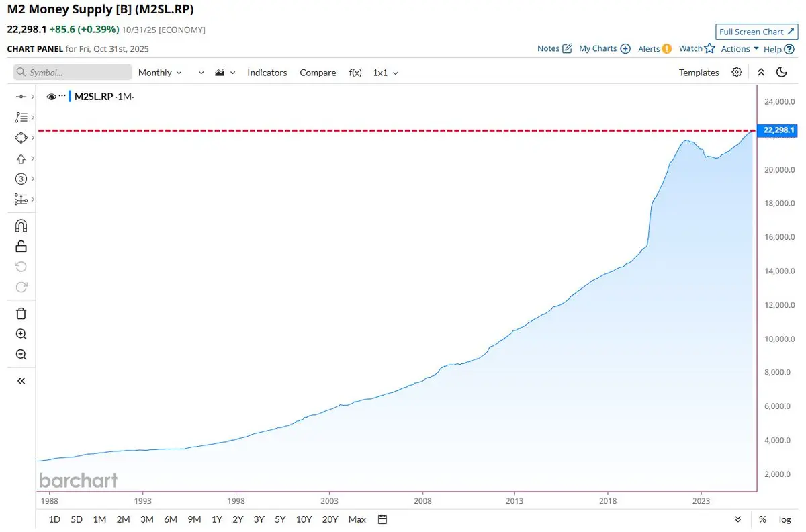
Task: Open the 1x1 grid layout dropdown
Action: 386,73
